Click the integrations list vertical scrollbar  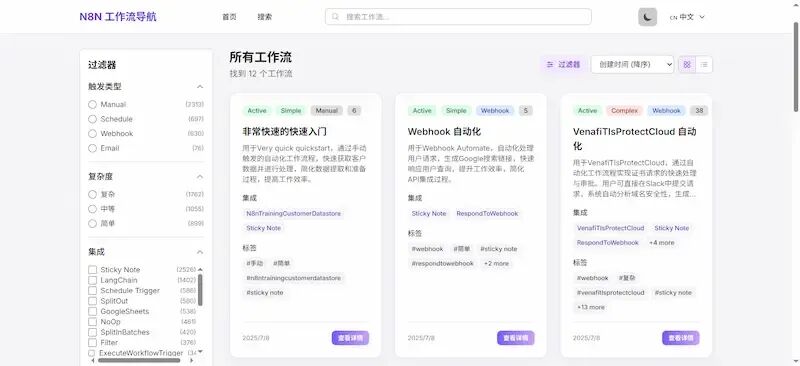(x=200, y=289)
